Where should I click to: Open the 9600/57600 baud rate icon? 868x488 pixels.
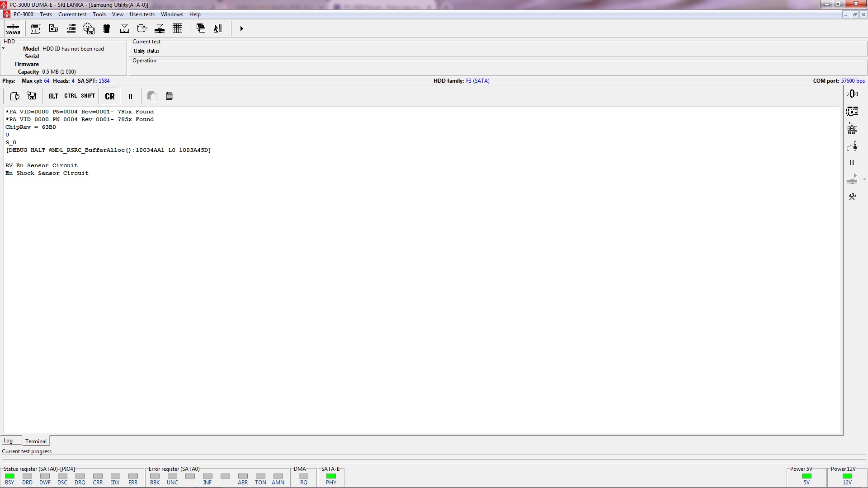pyautogui.click(x=71, y=28)
